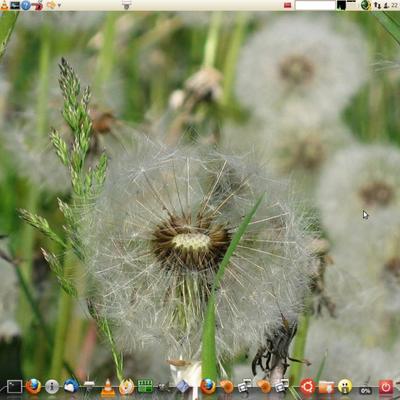Open the grey info icon in the dock

[x=52, y=387]
